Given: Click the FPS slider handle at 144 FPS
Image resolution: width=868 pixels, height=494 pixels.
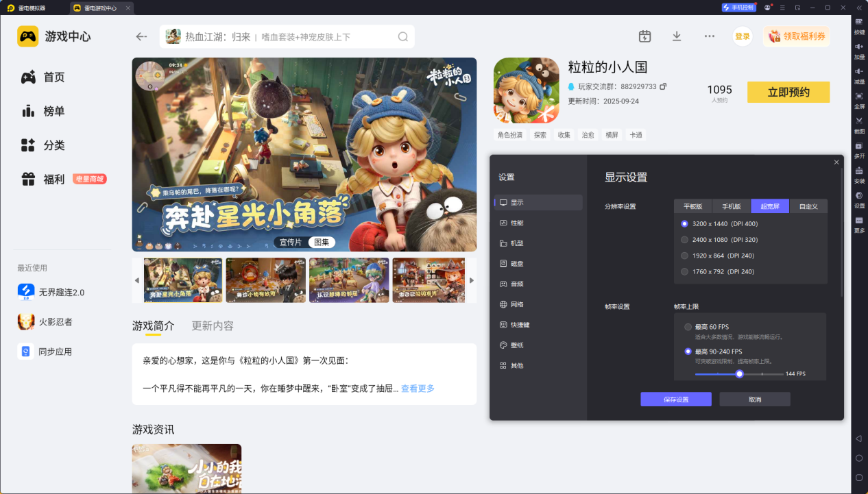Looking at the screenshot, I should [739, 374].
